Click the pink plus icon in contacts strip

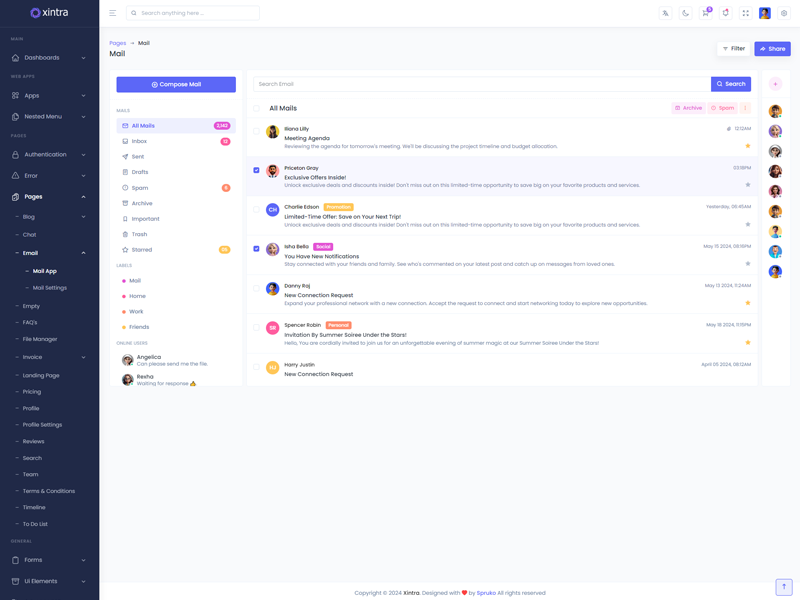click(x=775, y=84)
